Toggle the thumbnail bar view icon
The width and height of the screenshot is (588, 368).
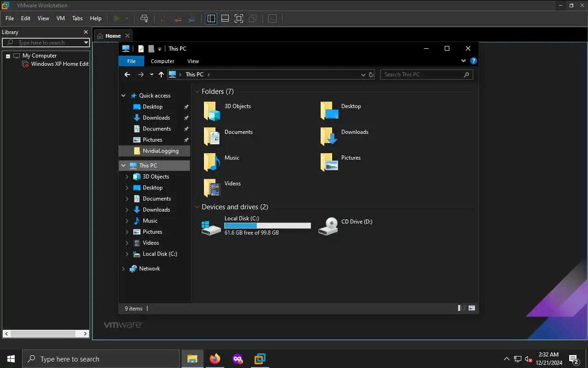tap(225, 18)
